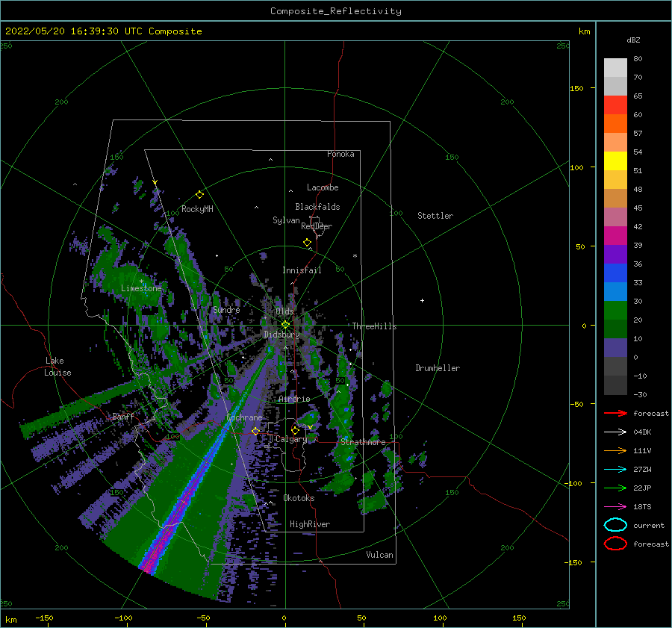Click the white plus marker west of Drumheller
This screenshot has width=672, height=628.
tap(422, 300)
